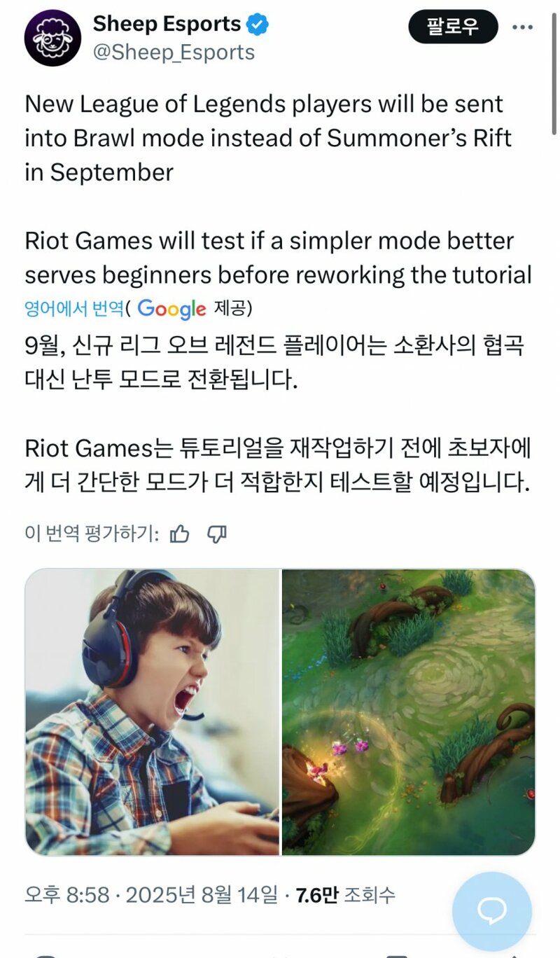Open the Sheep Esports profile avatar

pyautogui.click(x=52, y=38)
